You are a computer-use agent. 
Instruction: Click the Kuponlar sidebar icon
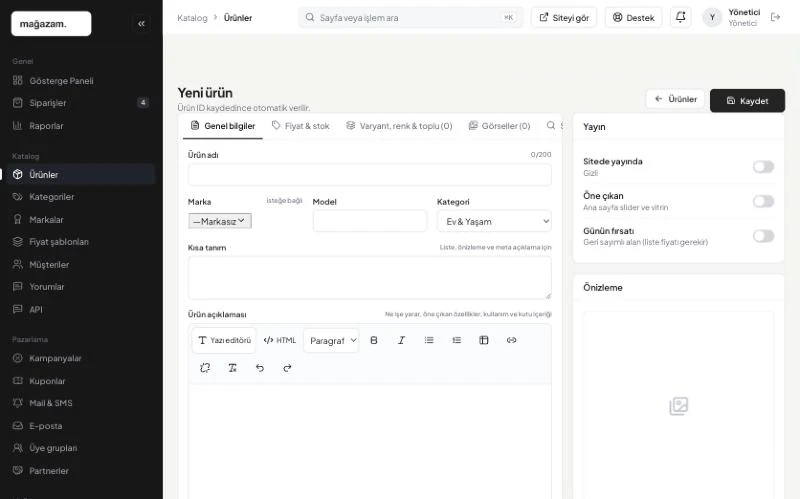(x=18, y=381)
